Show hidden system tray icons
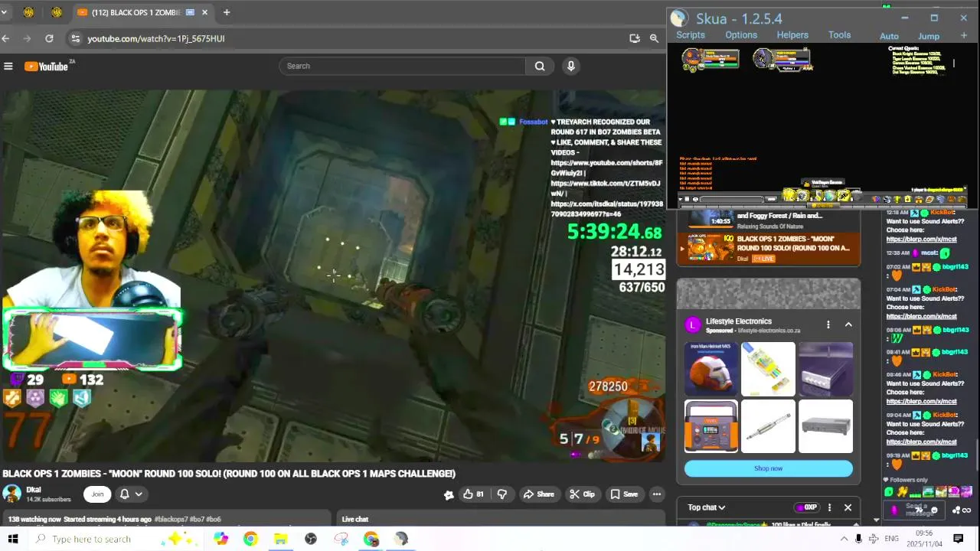980x551 pixels. coord(843,539)
